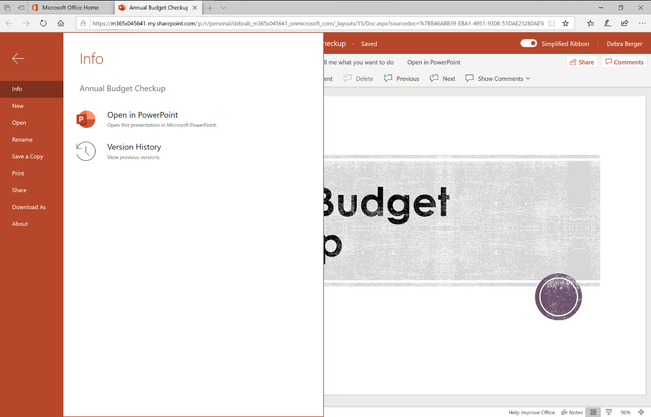Screen dimensions: 651x417
Task: Click the Delete comment button
Action: coord(358,78)
